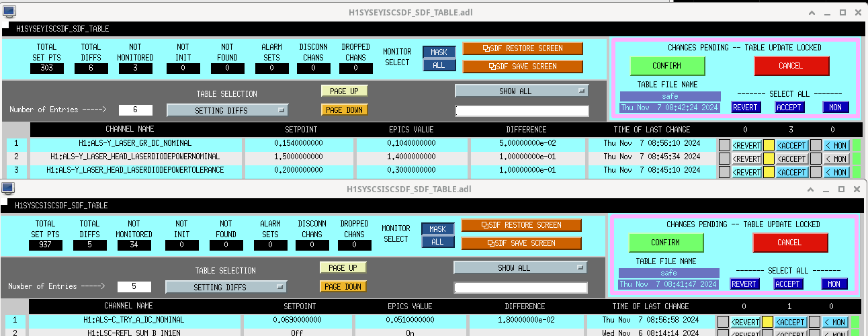The width and height of the screenshot is (868, 336).
Task: Toggle yellow accept box for ALS-C_TRY_A_DC_NOMINAL row
Action: click(767, 322)
